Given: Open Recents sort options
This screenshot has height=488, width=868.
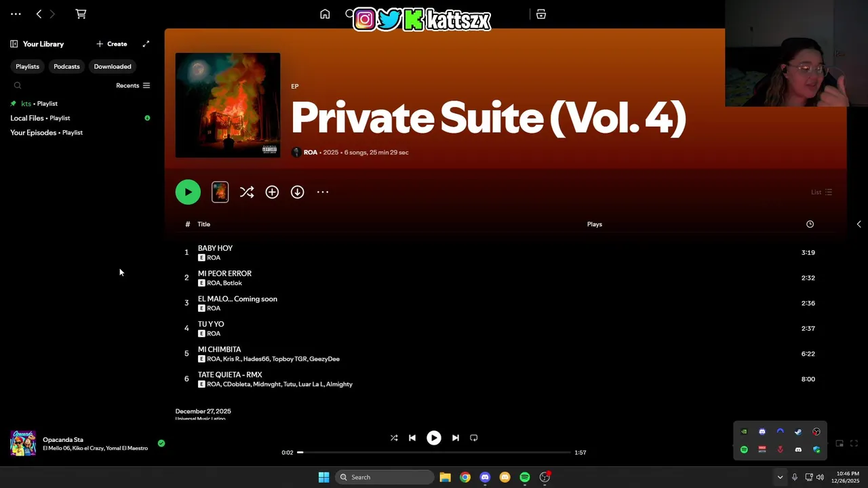Looking at the screenshot, I should point(133,85).
